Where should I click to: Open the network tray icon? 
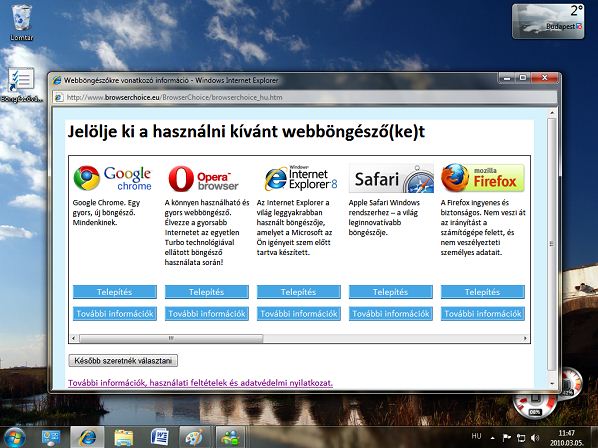pyautogui.click(x=521, y=438)
